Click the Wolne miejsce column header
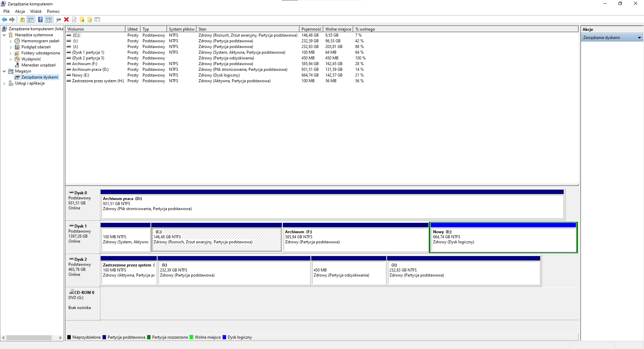 tap(338, 29)
